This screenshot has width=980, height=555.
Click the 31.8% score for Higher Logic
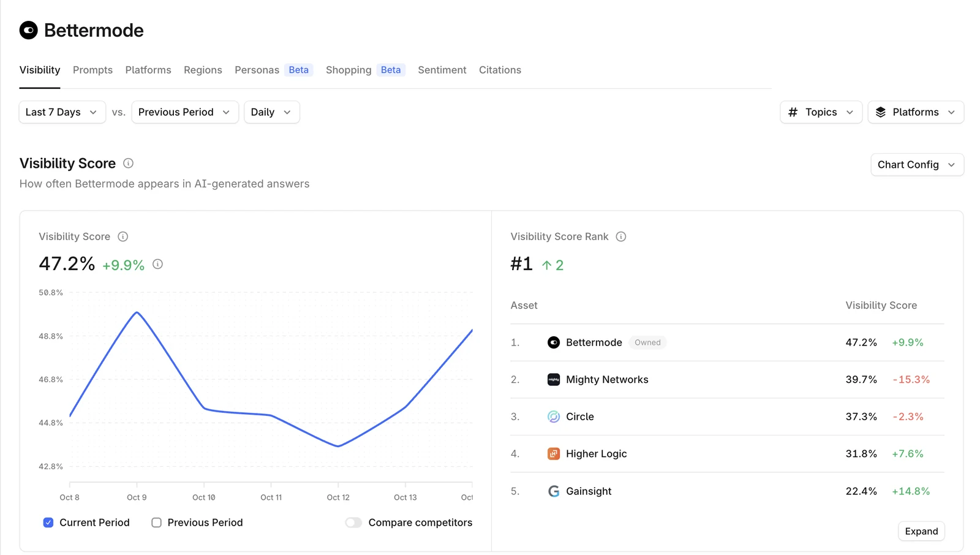click(x=861, y=454)
